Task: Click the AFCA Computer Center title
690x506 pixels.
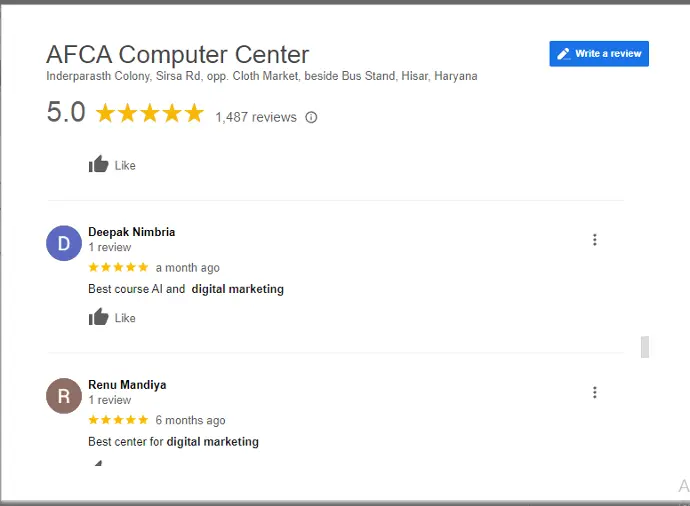Action: point(178,55)
